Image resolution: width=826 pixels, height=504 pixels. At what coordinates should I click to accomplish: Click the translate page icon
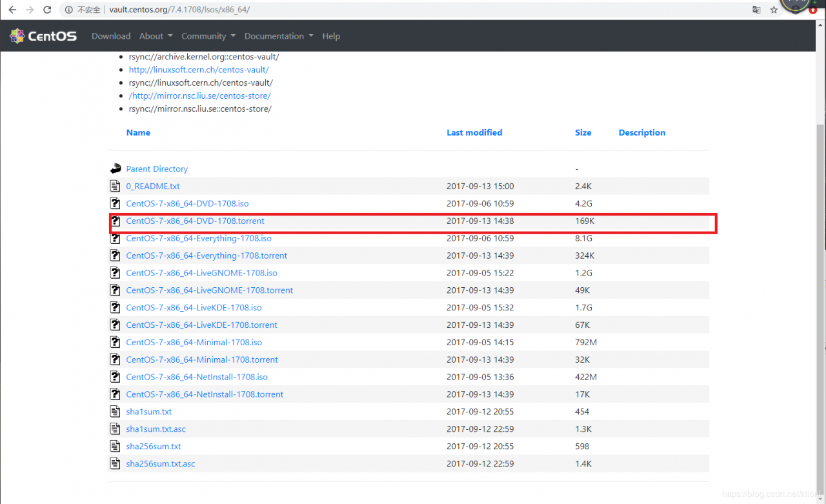pos(756,10)
